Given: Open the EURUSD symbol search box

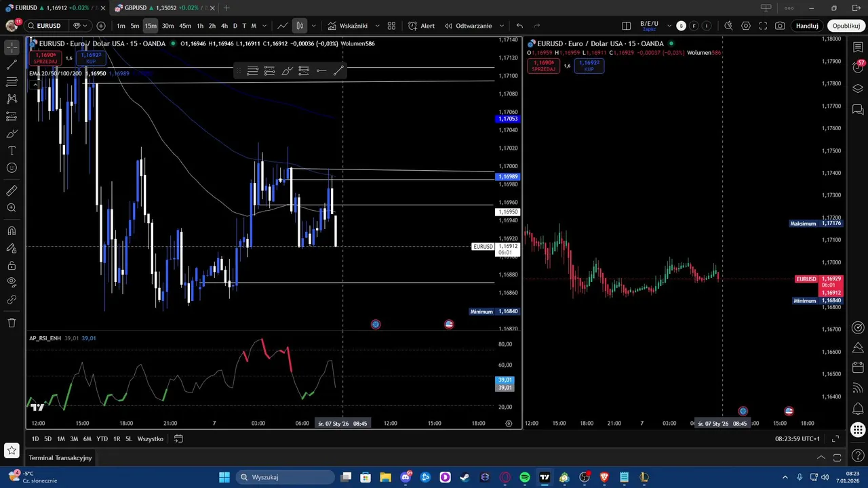Looking at the screenshot, I should (47, 26).
